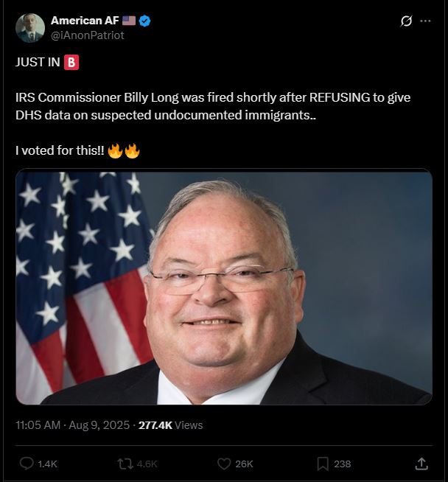Click the repost arrows icon

point(125,464)
